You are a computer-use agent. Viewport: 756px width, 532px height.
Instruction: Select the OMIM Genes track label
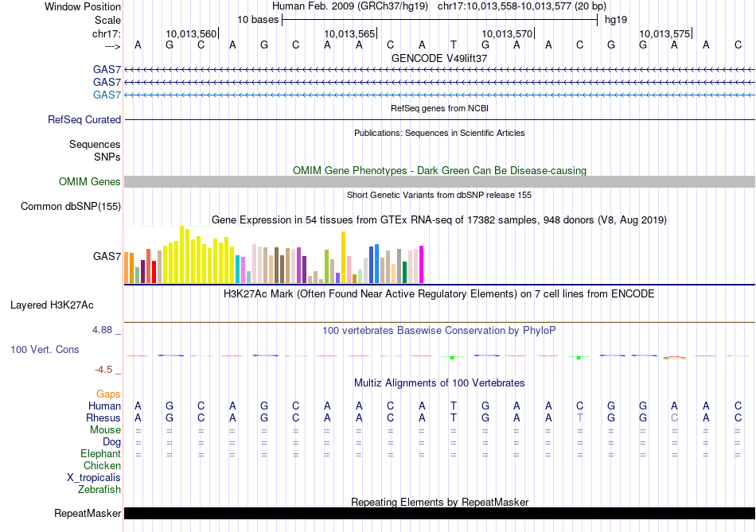[x=89, y=182]
